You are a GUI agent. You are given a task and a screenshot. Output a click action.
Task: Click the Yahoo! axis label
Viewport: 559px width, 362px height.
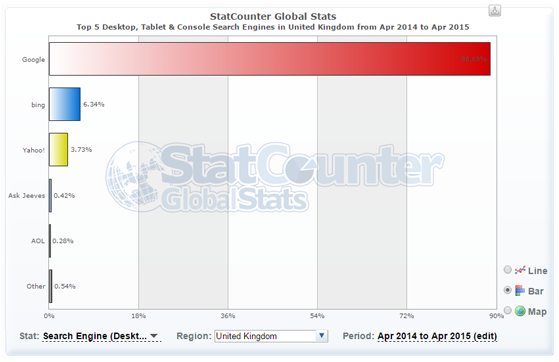[x=34, y=150]
